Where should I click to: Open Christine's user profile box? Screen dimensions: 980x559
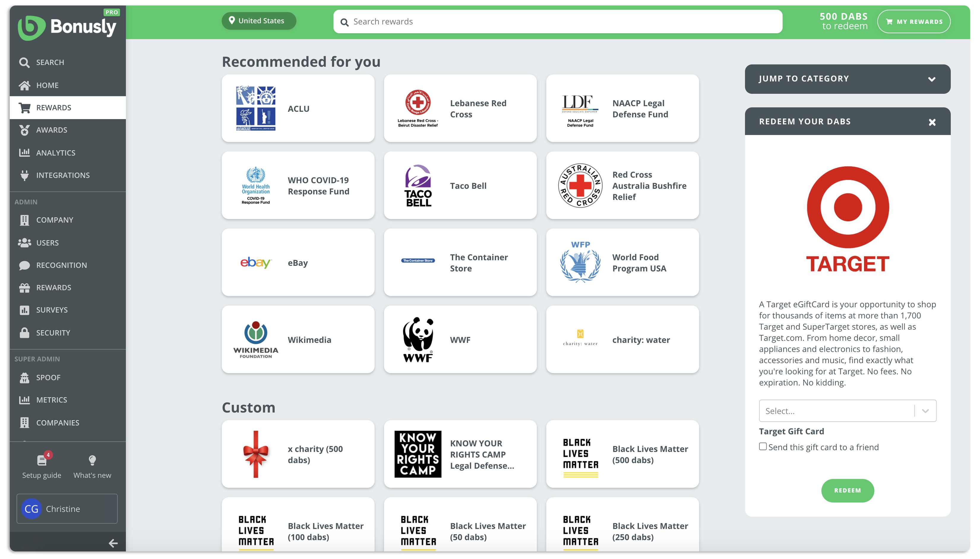coord(67,509)
